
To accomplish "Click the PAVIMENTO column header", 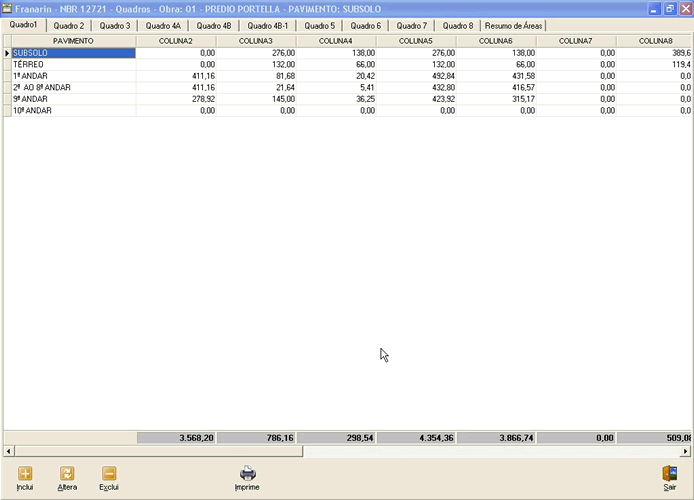I will [73, 41].
